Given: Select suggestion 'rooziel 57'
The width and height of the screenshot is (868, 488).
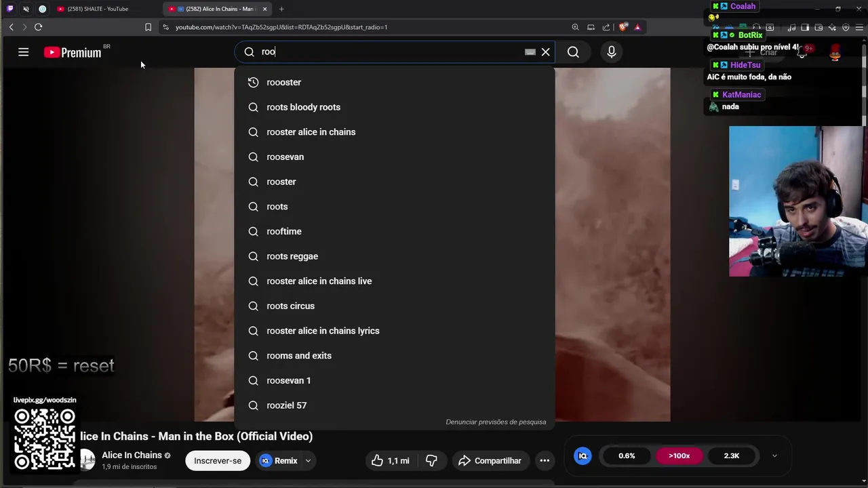Looking at the screenshot, I should tap(394, 405).
